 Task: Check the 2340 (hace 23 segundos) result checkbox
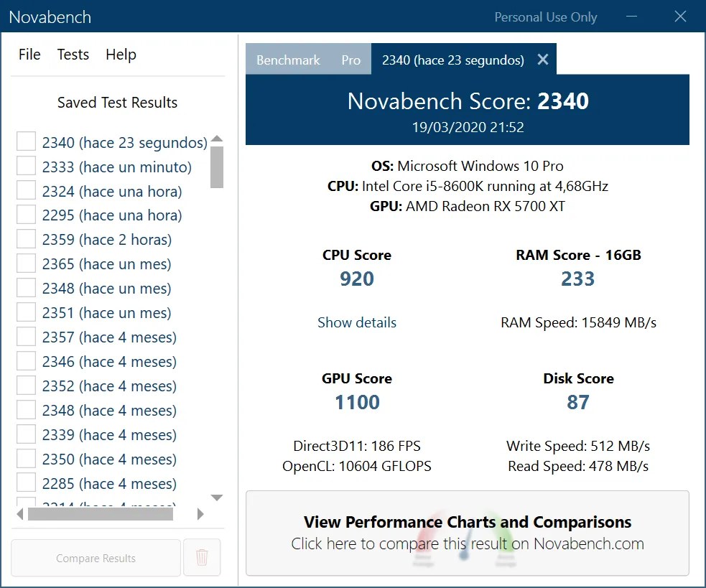coord(26,141)
